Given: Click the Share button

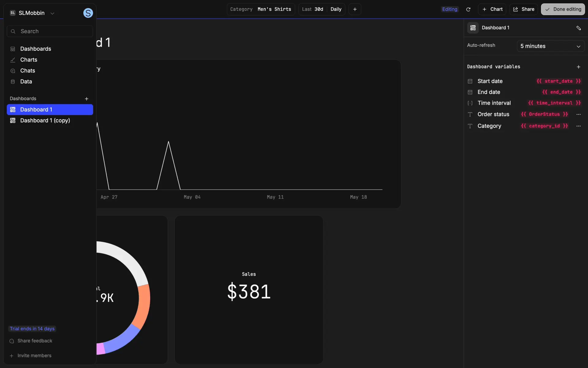Looking at the screenshot, I should coord(523,9).
